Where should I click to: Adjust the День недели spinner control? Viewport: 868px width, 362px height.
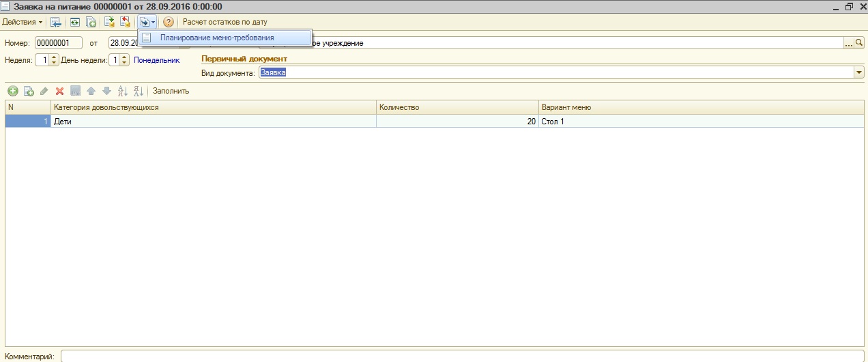coord(124,60)
